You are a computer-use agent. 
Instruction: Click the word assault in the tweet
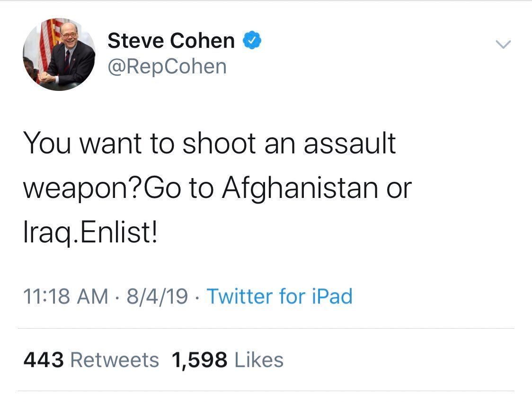349,143
